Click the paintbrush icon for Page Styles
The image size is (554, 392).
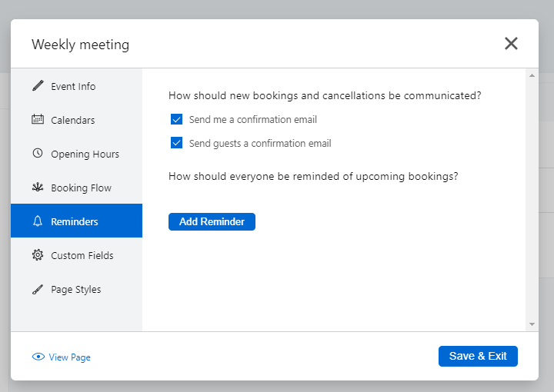pyautogui.click(x=38, y=289)
